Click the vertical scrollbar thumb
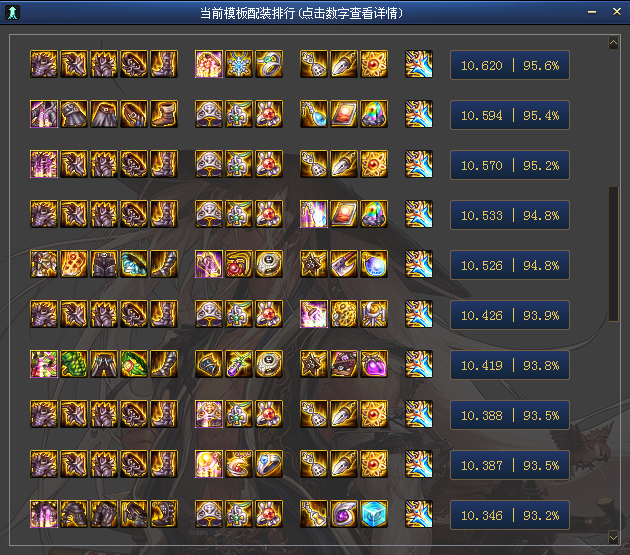 pos(613,254)
